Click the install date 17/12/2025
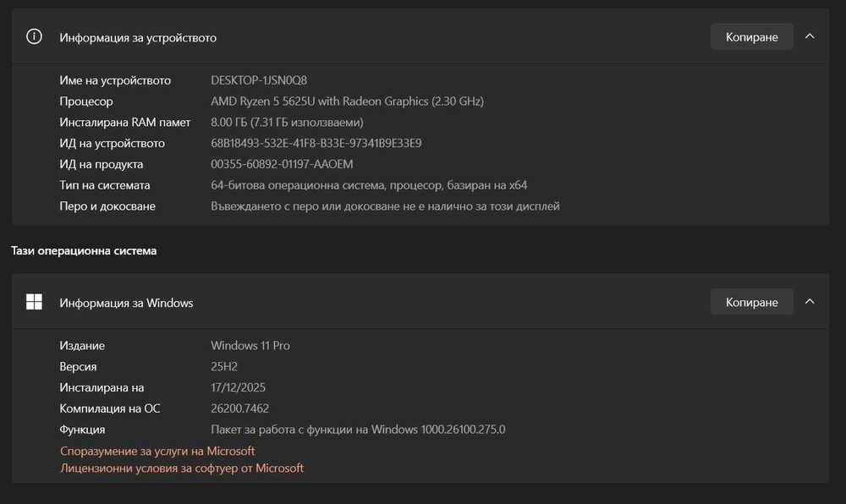846x504 pixels. click(238, 387)
